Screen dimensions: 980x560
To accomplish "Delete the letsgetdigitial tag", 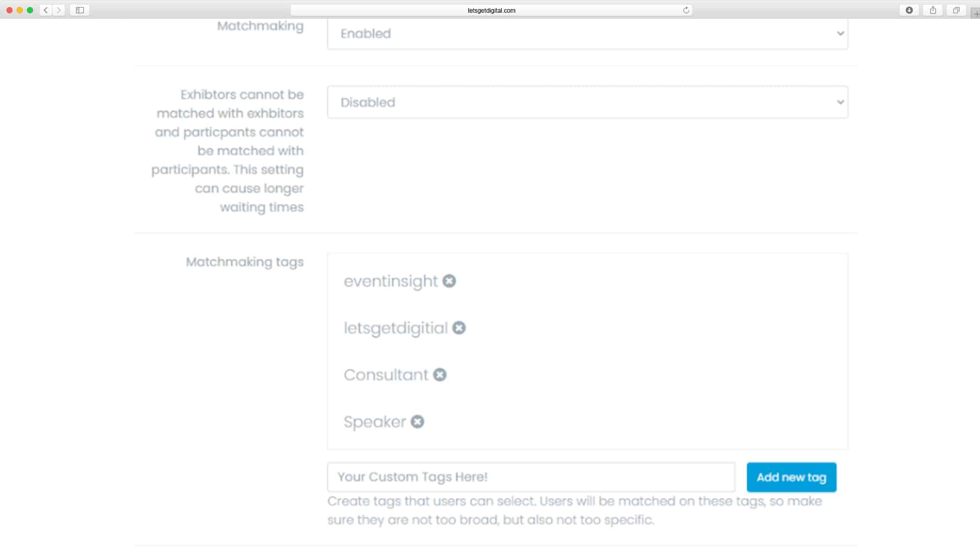I will point(459,328).
